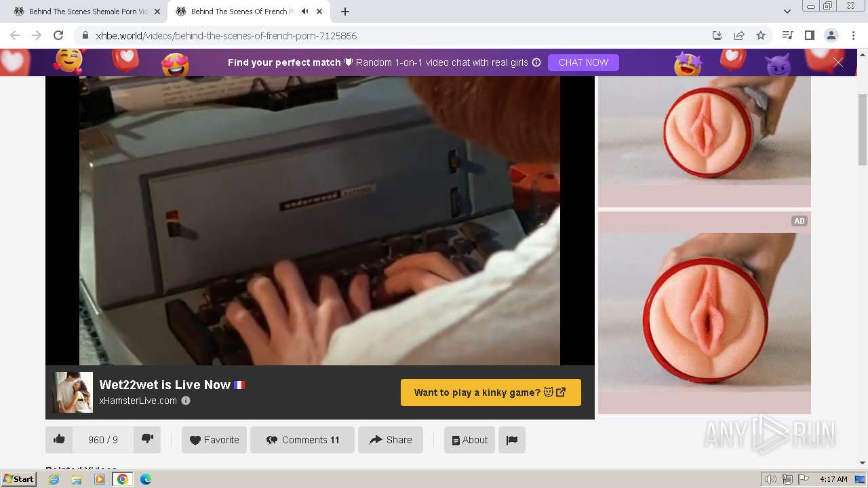The height and width of the screenshot is (488, 868).
Task: Launch Internet Explorer from the taskbar
Action: (x=54, y=479)
